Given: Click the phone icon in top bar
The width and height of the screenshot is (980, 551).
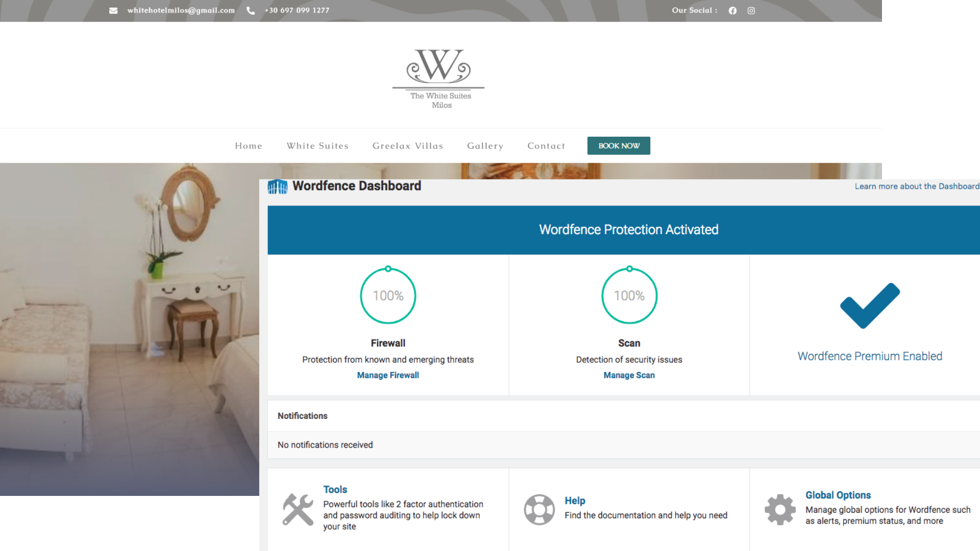Looking at the screenshot, I should point(251,11).
